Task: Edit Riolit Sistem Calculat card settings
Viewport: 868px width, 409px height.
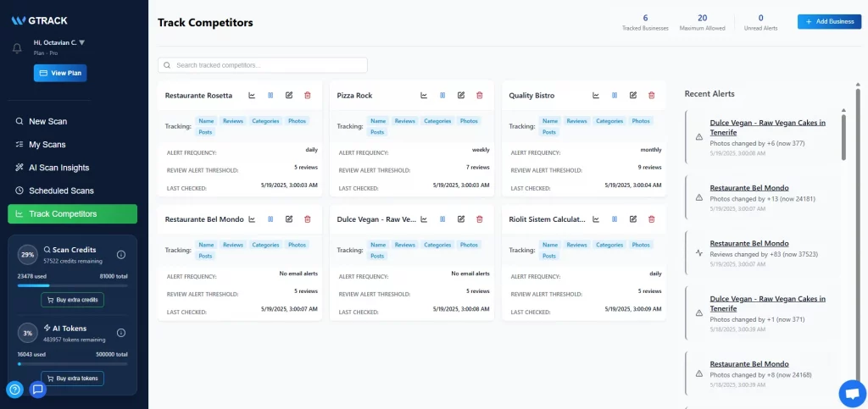Action: click(633, 218)
